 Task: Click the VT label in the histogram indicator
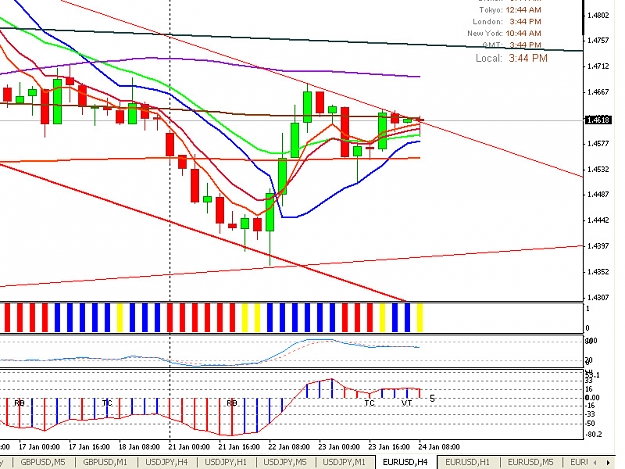click(x=407, y=403)
